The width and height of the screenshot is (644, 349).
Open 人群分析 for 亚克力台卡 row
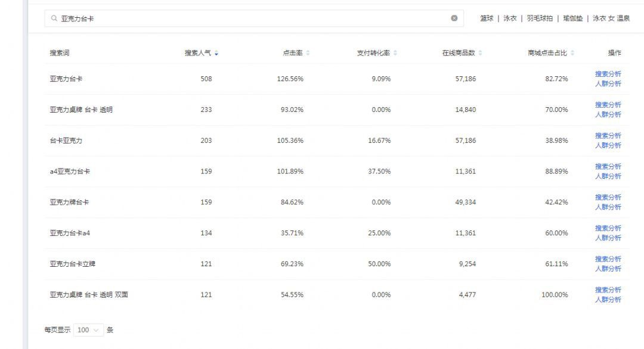[x=608, y=83]
